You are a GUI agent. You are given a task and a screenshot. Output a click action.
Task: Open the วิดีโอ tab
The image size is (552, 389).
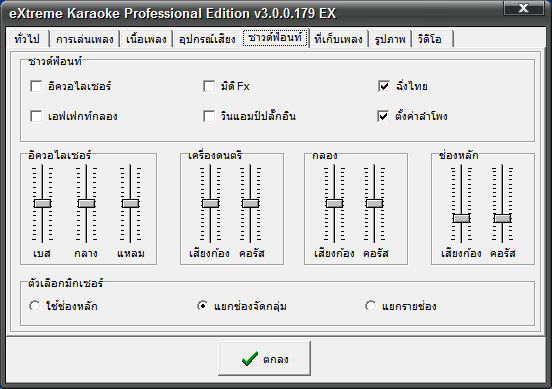[432, 39]
